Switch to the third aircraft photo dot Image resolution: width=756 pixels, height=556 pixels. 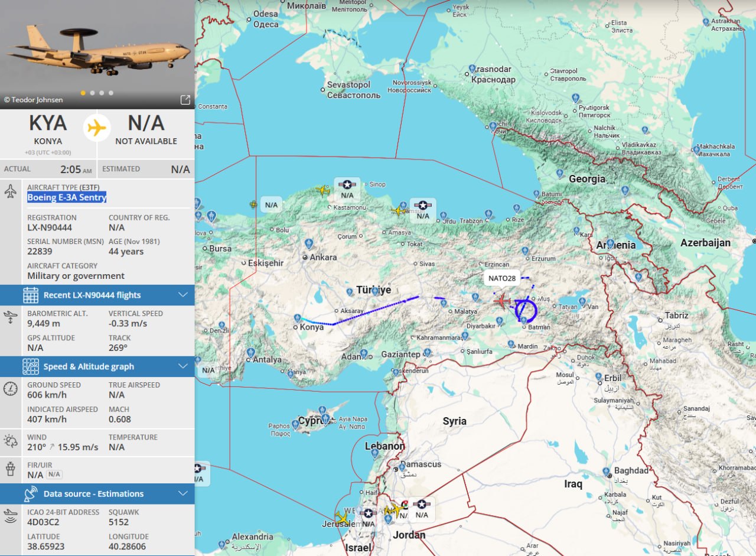click(x=102, y=93)
